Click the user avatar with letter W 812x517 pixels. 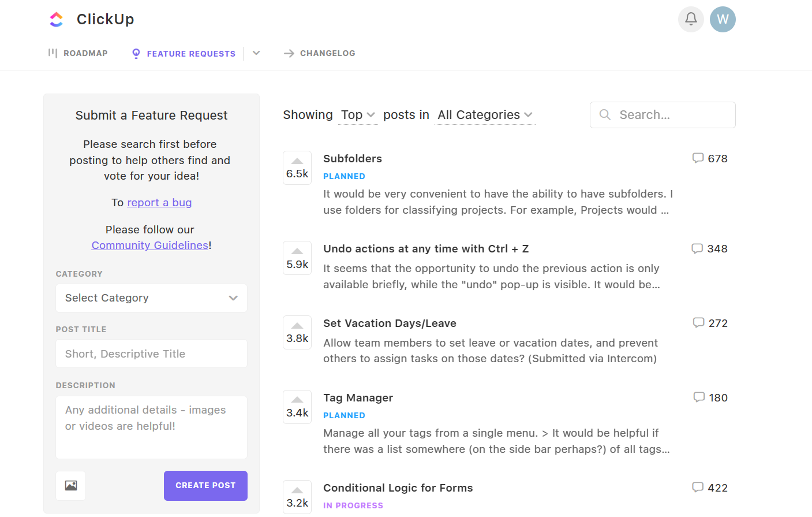point(723,19)
